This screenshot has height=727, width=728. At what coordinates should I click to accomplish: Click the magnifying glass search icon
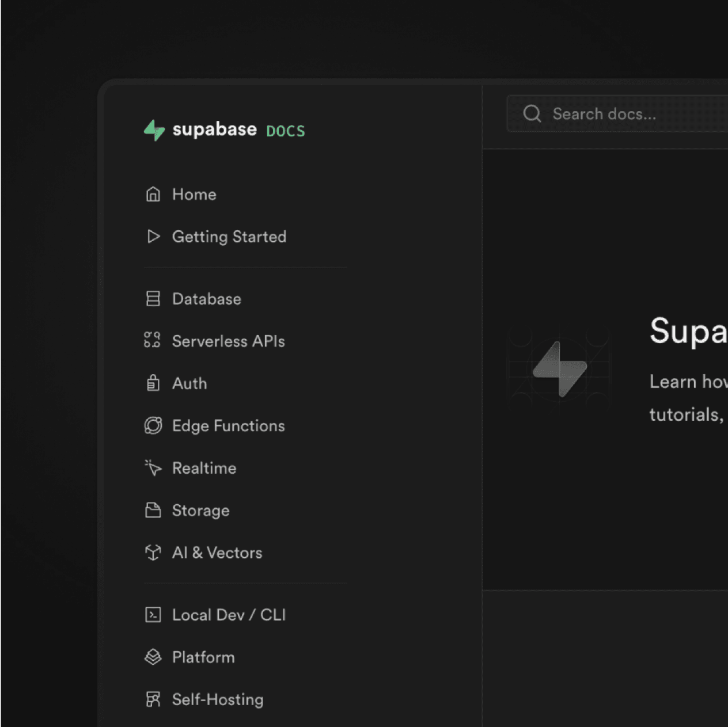[532, 114]
